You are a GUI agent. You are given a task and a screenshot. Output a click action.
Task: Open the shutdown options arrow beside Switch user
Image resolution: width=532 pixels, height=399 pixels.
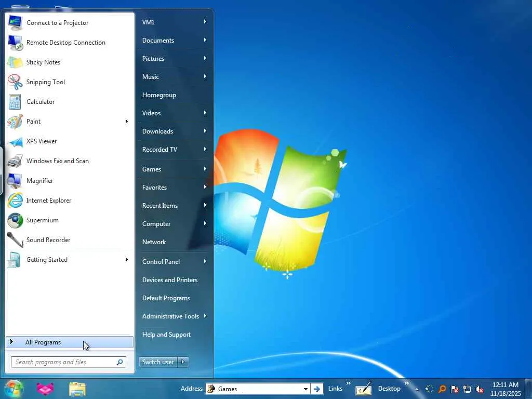click(x=183, y=362)
